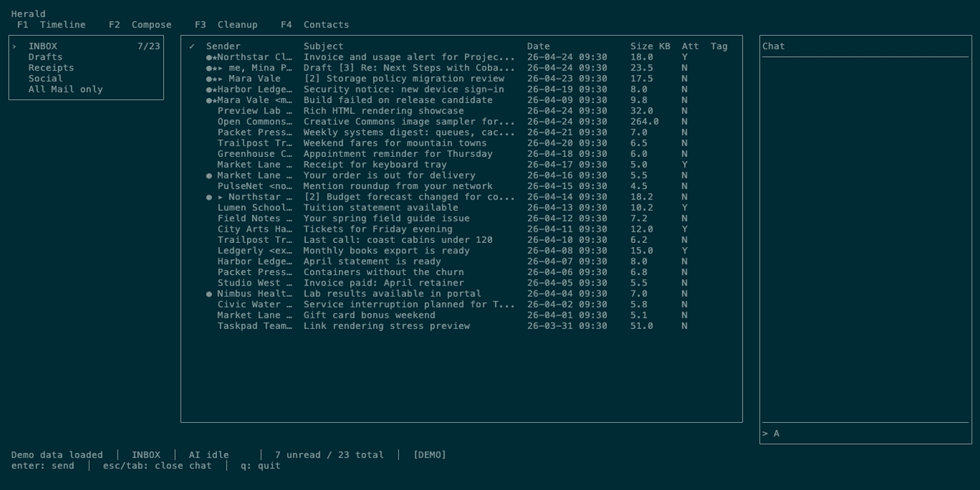Click the star on the me, Mina P… row
This screenshot has width=980, height=490.
215,68
